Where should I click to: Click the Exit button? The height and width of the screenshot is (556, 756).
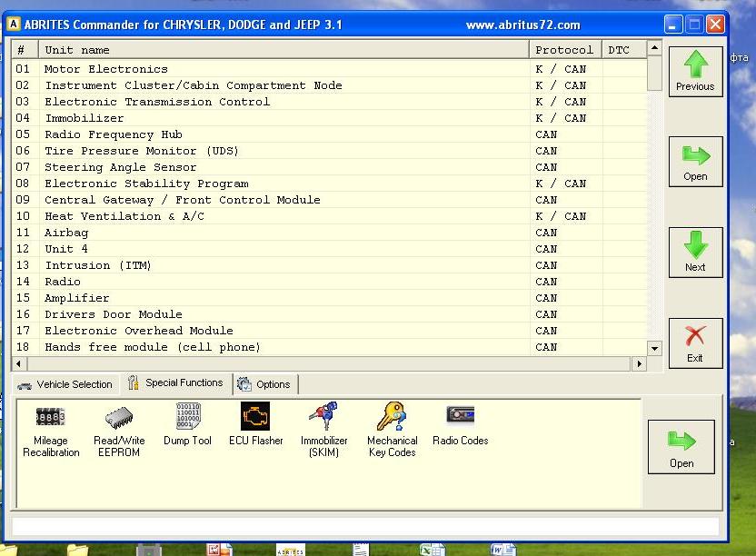click(695, 343)
